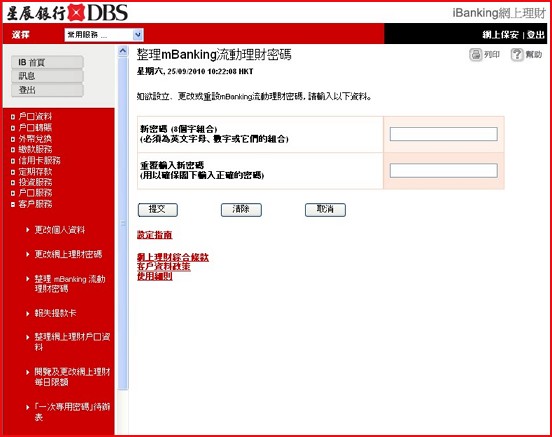Open the 設定指南 link
Image resolution: width=552 pixels, height=437 pixels.
pos(155,235)
